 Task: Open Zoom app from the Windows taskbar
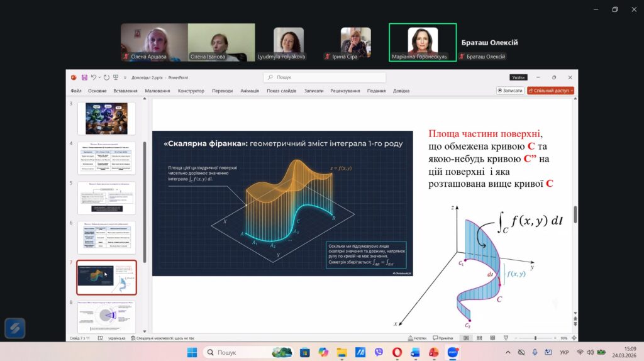coord(452,352)
